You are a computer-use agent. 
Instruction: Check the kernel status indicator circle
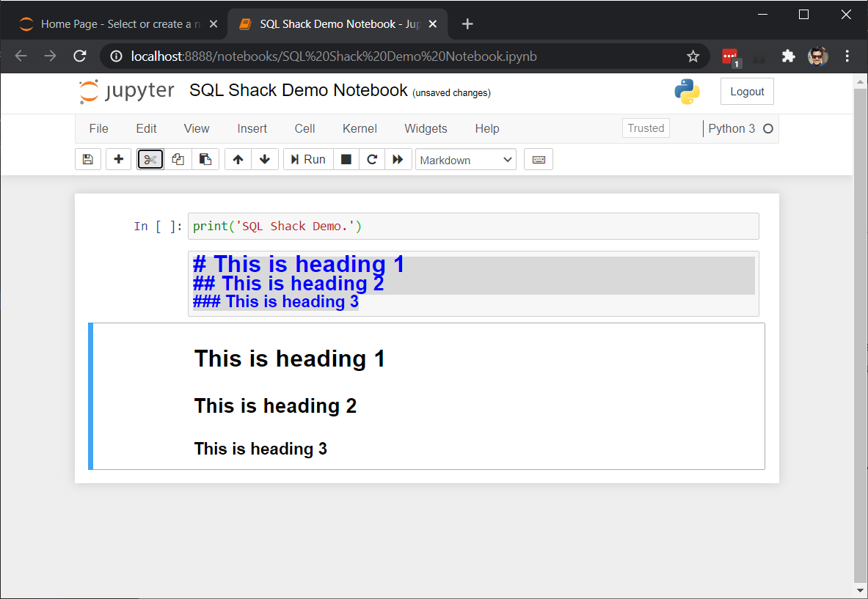(768, 128)
